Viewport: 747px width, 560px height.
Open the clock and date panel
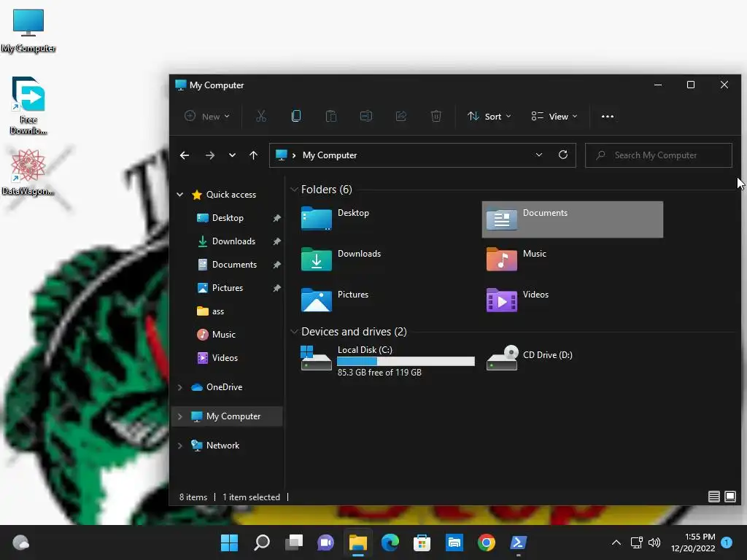tap(693, 542)
